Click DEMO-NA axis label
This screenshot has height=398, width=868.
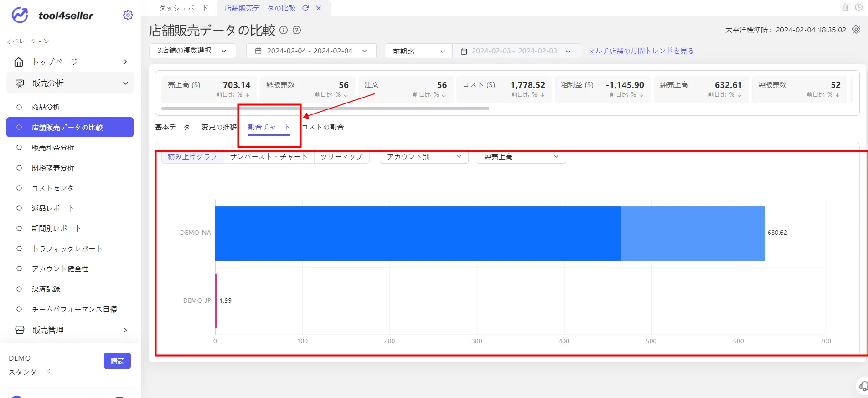[196, 233]
